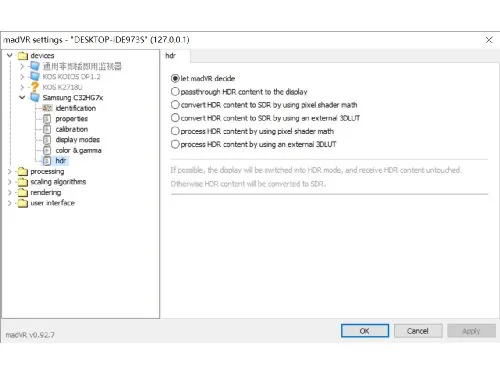This screenshot has height=375, width=500.
Task: Select the 'hdr' tree row label
Action: pos(61,161)
